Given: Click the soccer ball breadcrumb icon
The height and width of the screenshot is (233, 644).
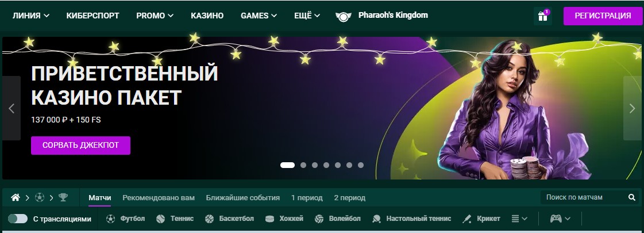Looking at the screenshot, I should (40, 197).
